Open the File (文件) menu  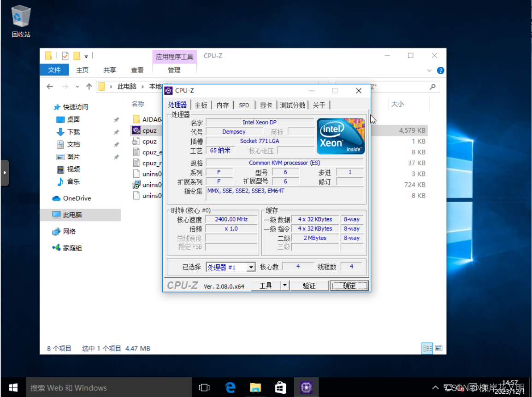point(54,70)
